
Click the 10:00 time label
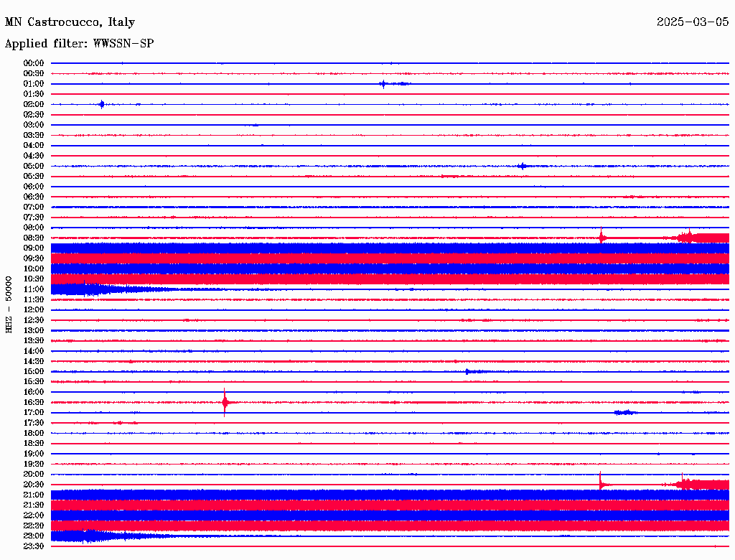coord(33,269)
